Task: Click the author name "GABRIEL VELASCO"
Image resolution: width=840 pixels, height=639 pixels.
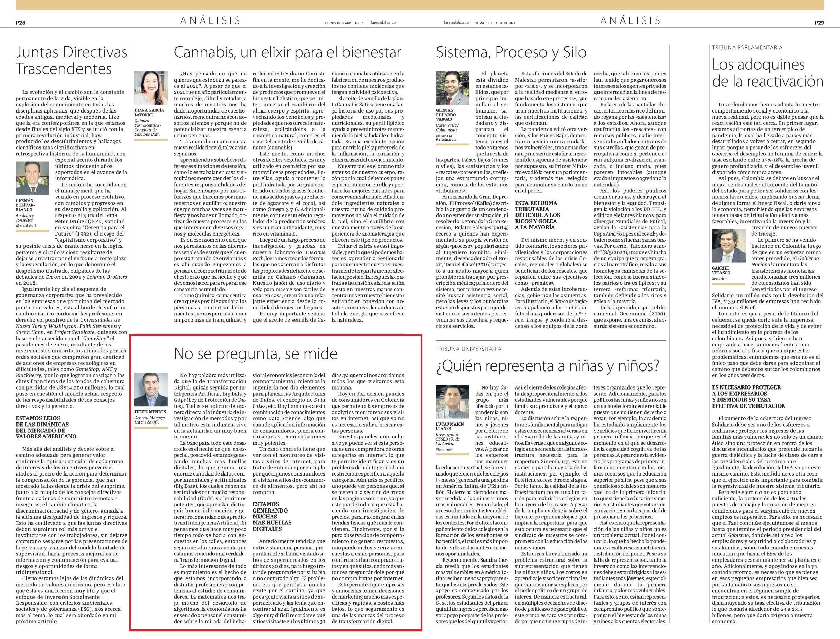Action: pos(721,270)
